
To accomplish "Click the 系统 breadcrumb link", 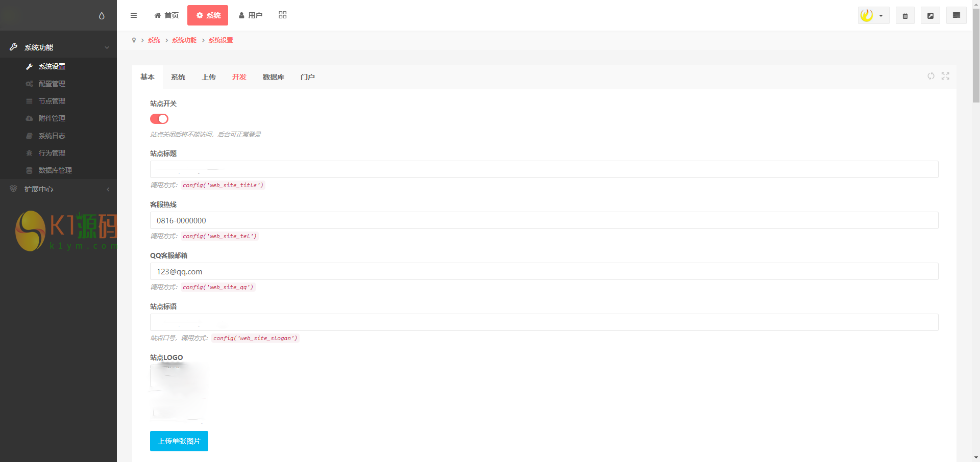I will coord(154,40).
